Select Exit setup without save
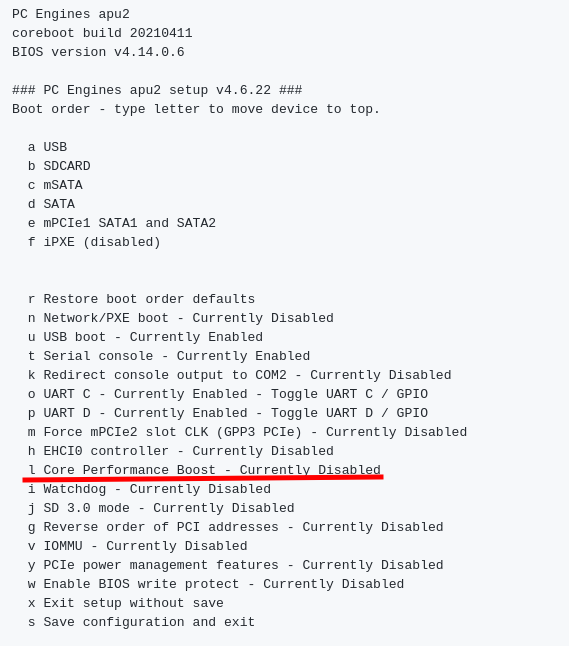569x646 pixels. click(x=126, y=603)
